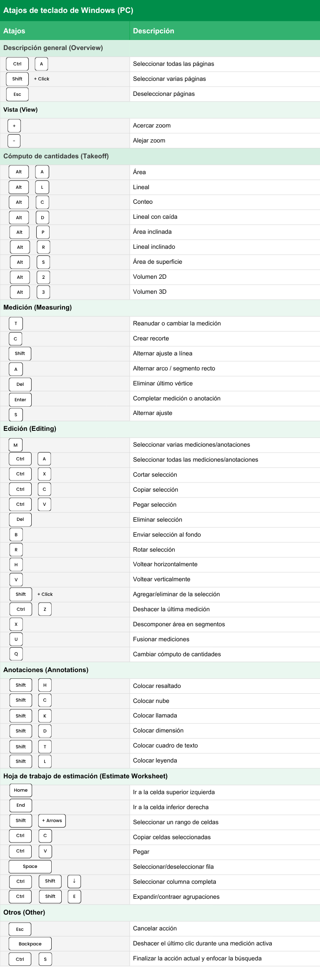Click the Z key for Deshacer medición
The height and width of the screenshot is (980, 320).
(45, 609)
